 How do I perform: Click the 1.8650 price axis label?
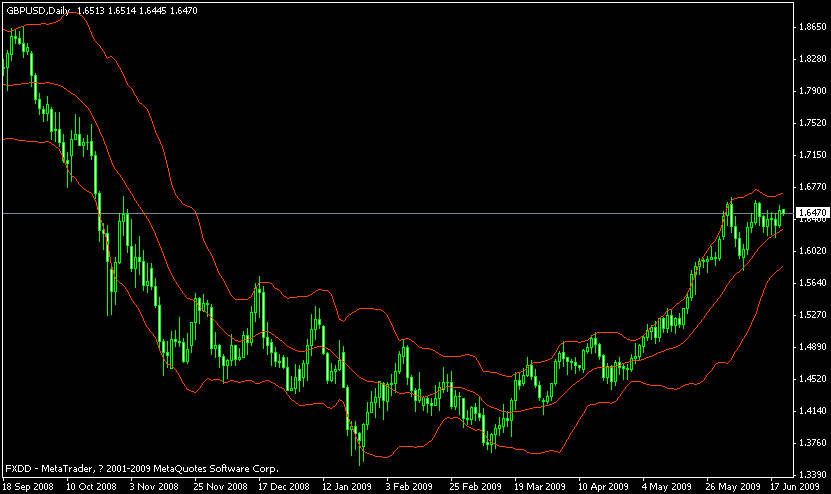point(812,27)
